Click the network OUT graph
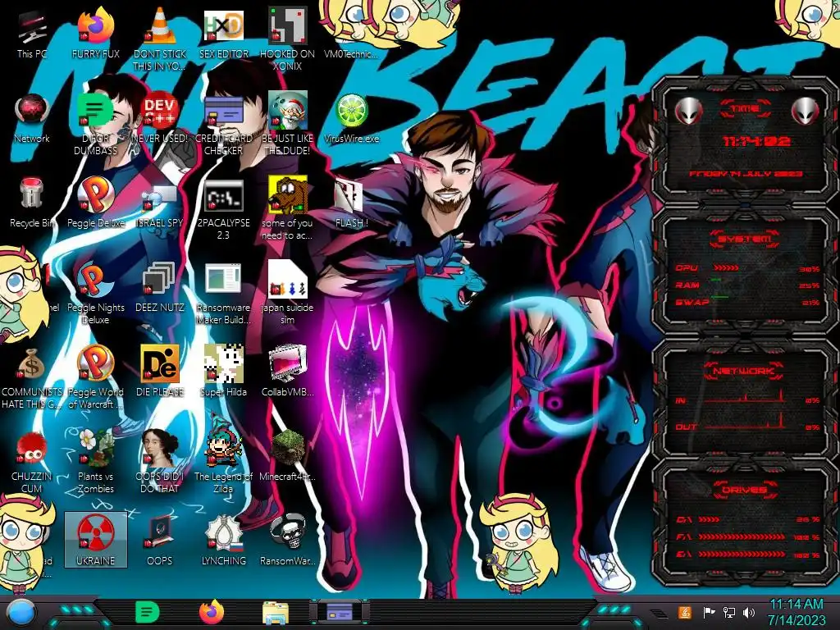This screenshot has width=840, height=630. (x=744, y=422)
